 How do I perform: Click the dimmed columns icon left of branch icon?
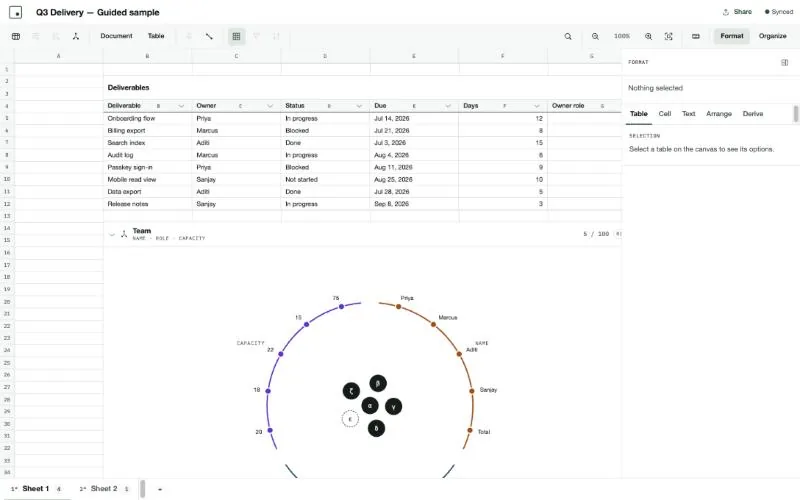(56, 36)
